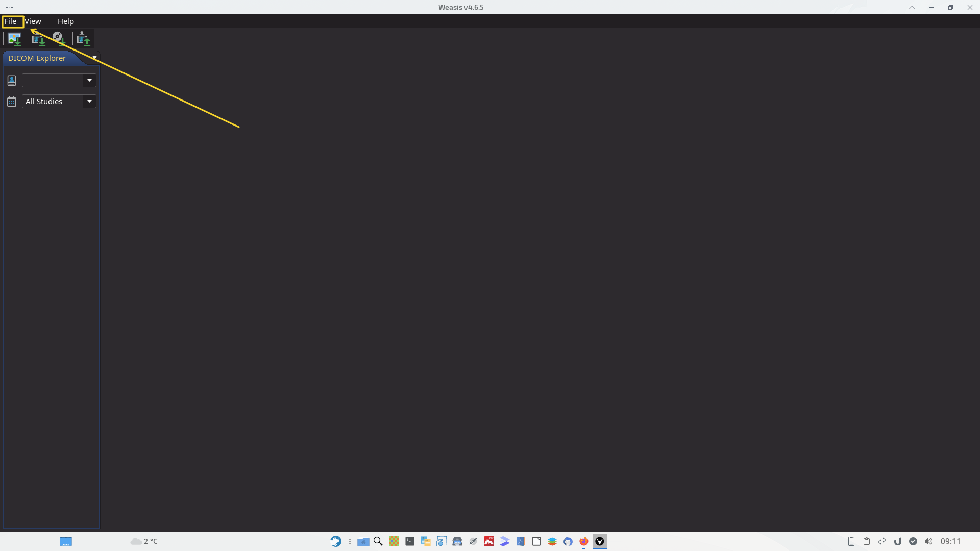The image size is (980, 551).
Task: Expand the patient selection dropdown
Action: [89, 81]
